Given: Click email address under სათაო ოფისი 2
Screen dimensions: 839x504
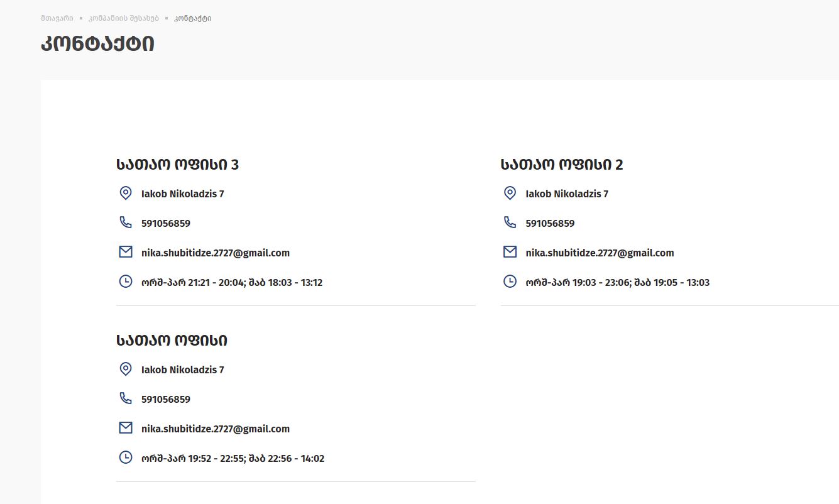Looking at the screenshot, I should point(600,253).
